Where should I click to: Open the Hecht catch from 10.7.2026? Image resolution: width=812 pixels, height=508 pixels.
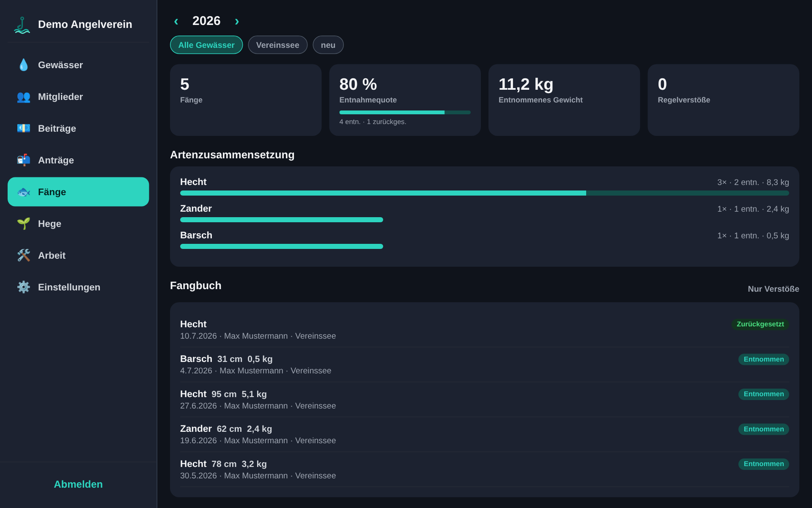point(484,330)
